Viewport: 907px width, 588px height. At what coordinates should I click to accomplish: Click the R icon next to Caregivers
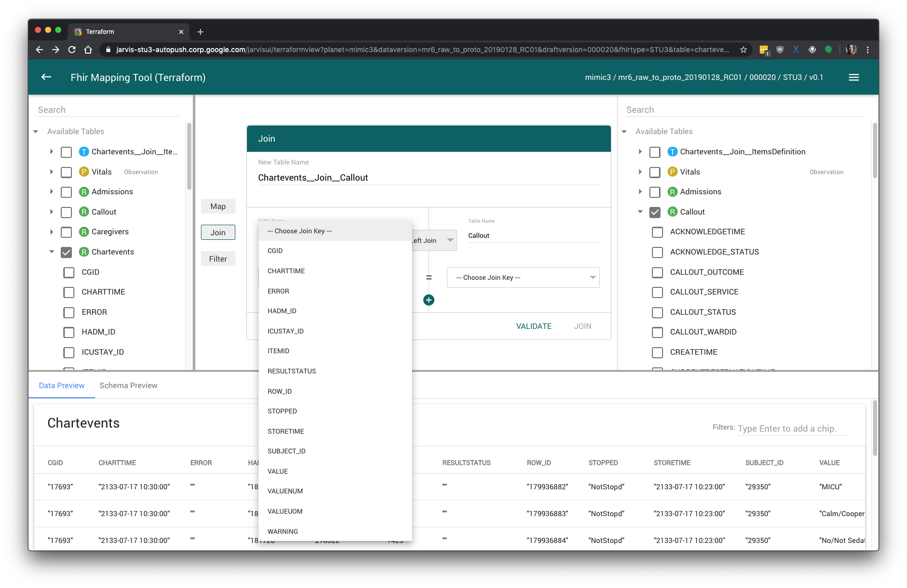coord(84,232)
